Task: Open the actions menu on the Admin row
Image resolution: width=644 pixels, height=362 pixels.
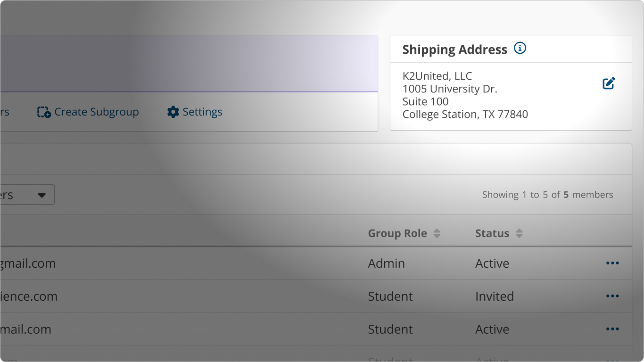Action: tap(612, 263)
